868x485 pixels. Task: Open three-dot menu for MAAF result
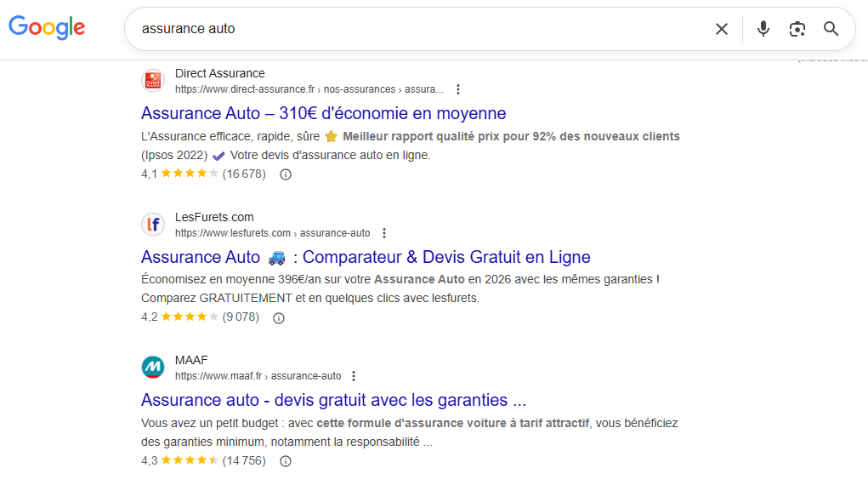tap(355, 376)
